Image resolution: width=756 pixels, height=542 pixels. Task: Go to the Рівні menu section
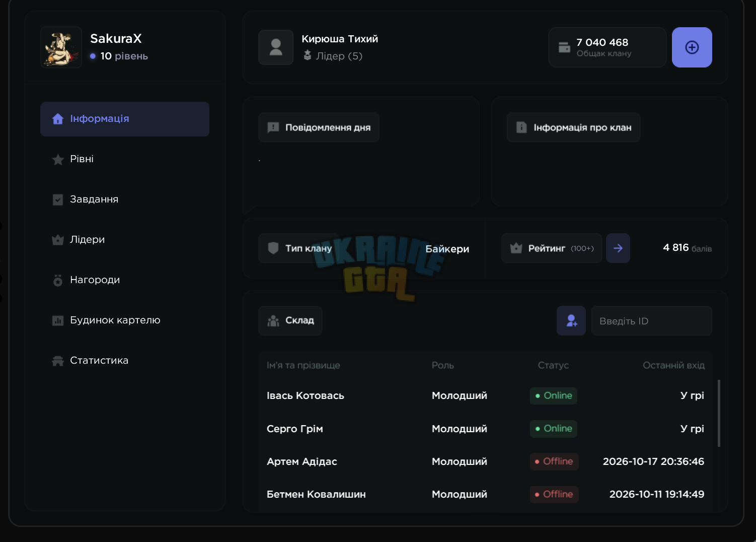click(x=125, y=159)
